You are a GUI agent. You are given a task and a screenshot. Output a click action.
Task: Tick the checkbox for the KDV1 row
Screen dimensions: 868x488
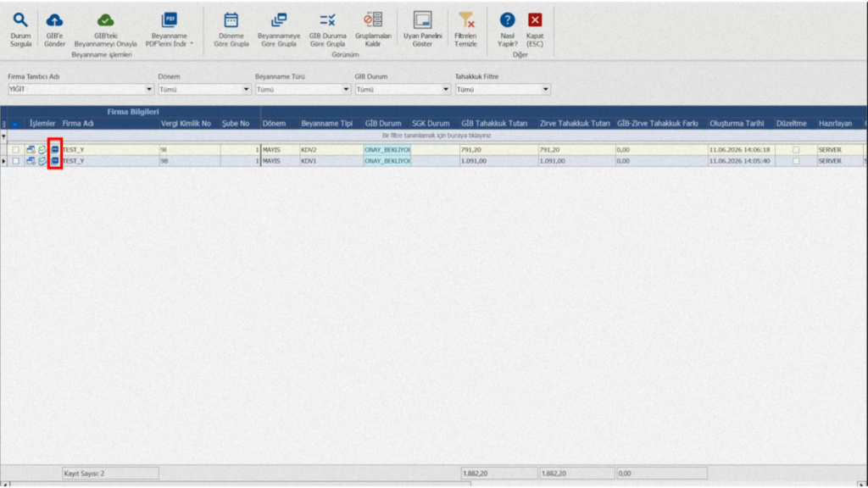[15, 161]
